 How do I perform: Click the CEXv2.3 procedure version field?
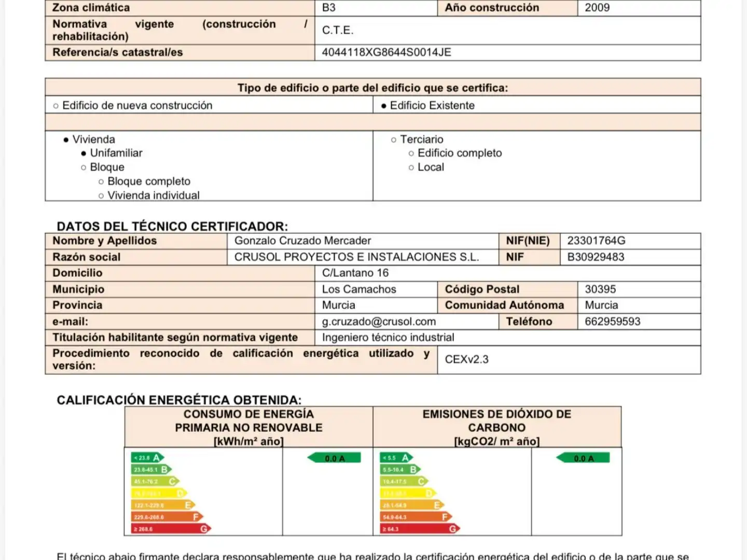[569, 359]
